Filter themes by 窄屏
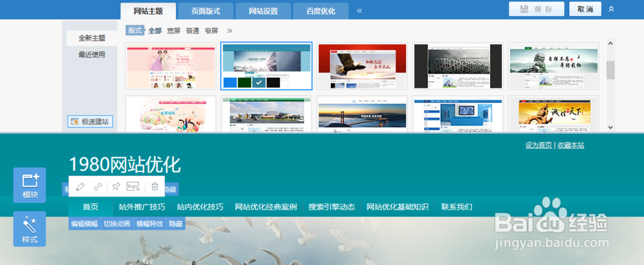Viewport: 644px width, 265px height. [x=211, y=30]
